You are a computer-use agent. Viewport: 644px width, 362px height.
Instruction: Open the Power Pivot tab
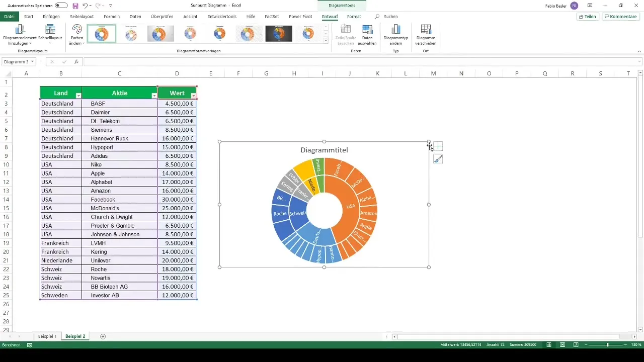tap(300, 17)
